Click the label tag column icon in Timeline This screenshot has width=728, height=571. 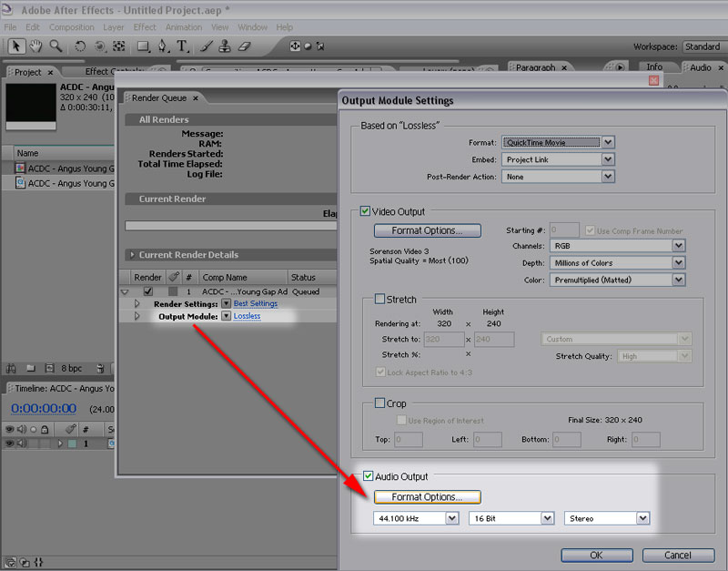coord(71,429)
